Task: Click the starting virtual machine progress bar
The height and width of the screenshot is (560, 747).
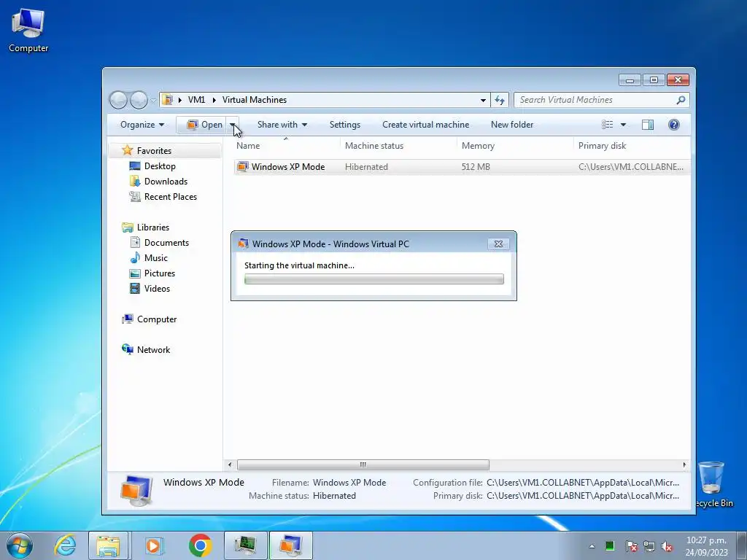Action: tap(374, 279)
